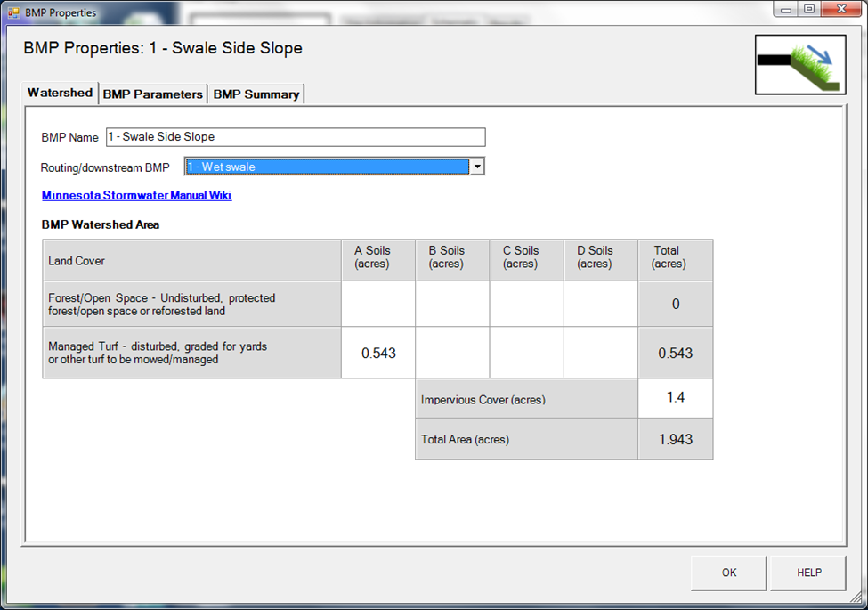Open the Routing/downstream BMP dropdown arrow
This screenshot has height=610, width=868.
click(477, 167)
